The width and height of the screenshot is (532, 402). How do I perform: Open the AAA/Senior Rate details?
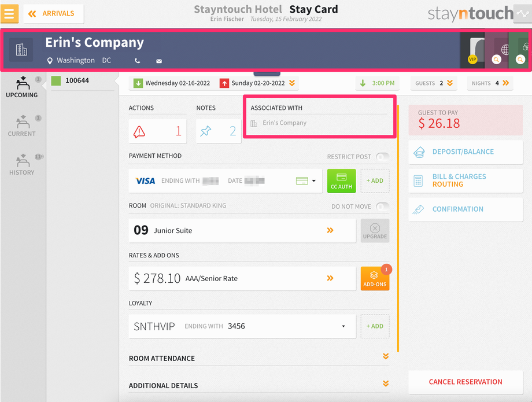(242, 278)
